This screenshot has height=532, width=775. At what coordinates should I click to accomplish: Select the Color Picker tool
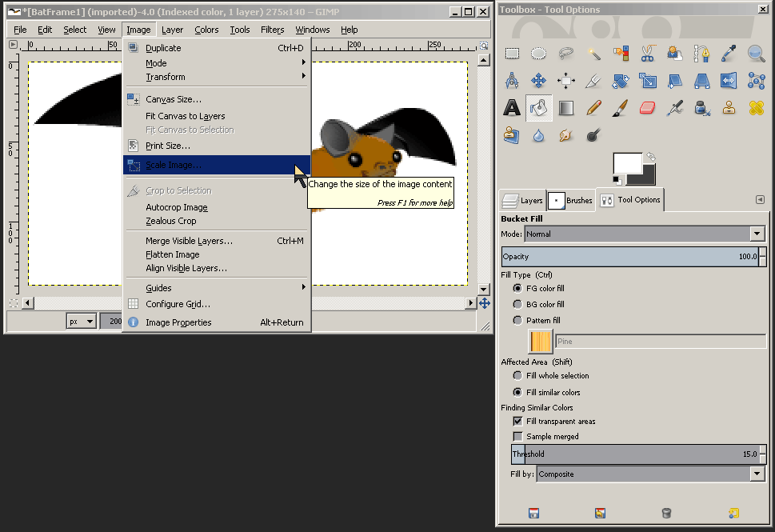[729, 54]
